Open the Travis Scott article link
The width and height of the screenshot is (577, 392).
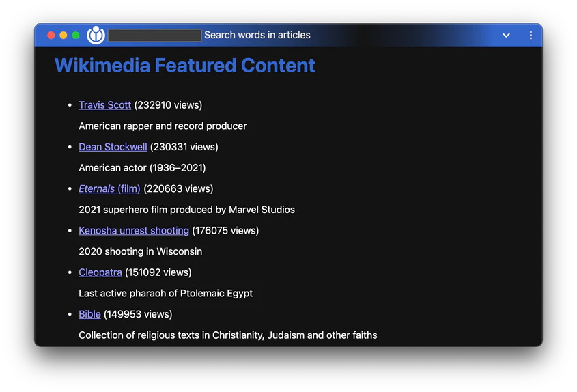[x=105, y=105]
